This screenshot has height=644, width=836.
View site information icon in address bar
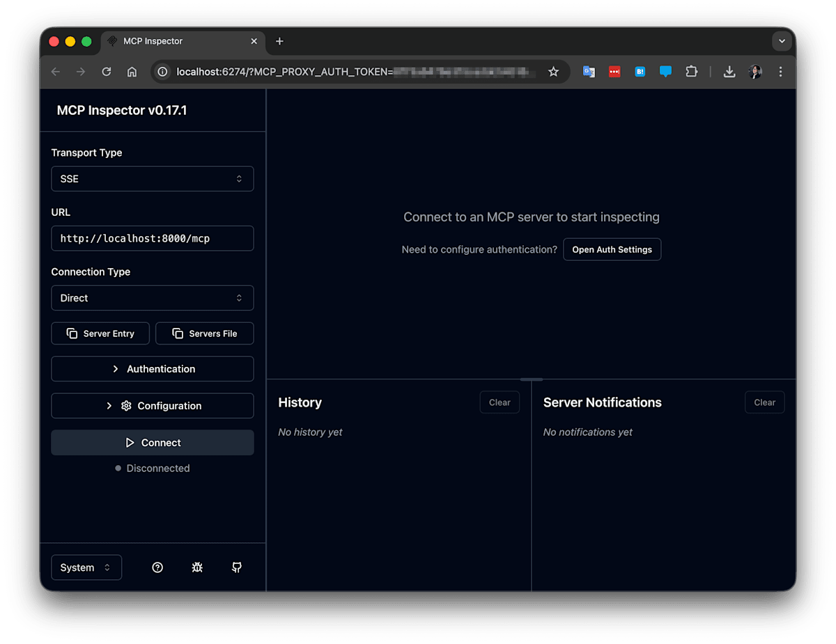point(162,72)
